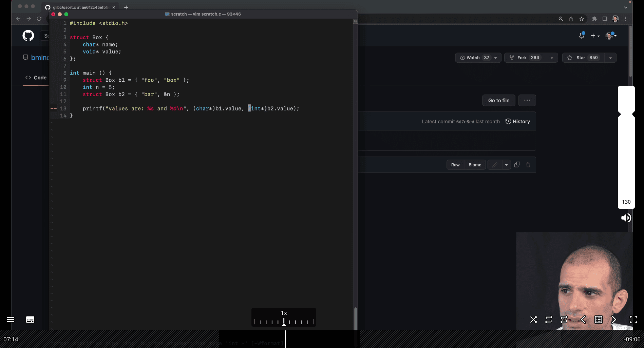The width and height of the screenshot is (644, 348).
Task: Toggle shuffle playback in the player
Action: [533, 320]
